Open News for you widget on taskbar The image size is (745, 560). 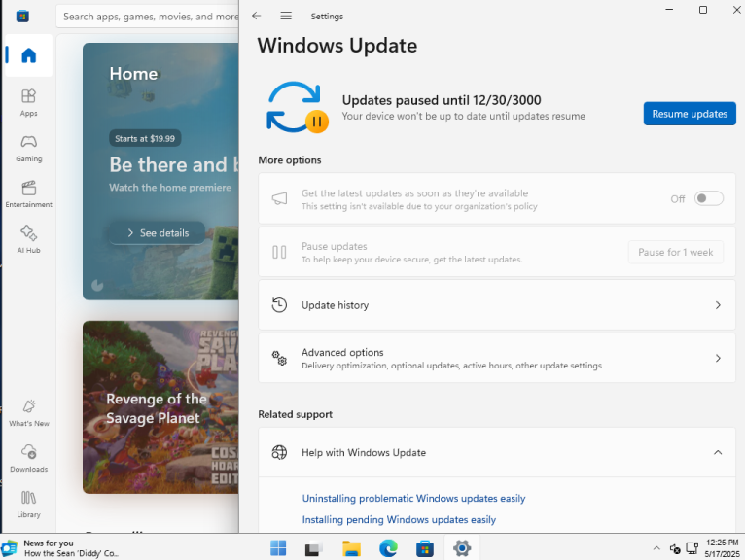pos(61,547)
